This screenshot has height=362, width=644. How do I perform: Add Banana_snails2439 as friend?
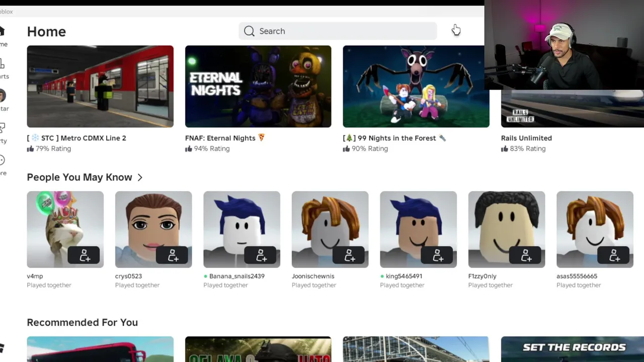tap(261, 255)
